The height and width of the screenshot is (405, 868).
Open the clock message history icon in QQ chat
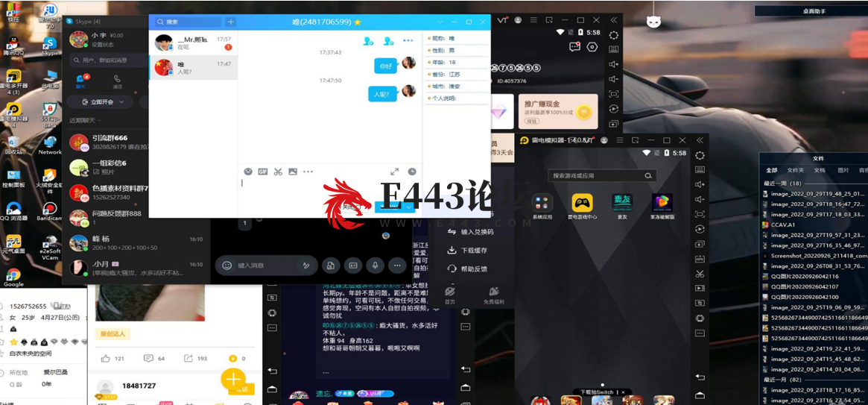[x=412, y=172]
